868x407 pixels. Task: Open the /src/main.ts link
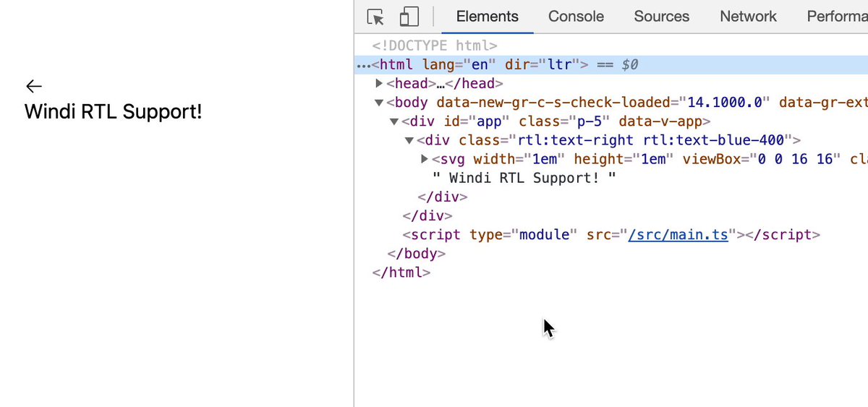[x=678, y=234]
